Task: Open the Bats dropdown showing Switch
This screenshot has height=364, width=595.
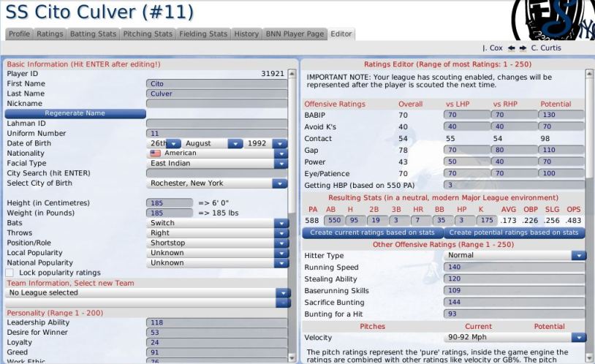Action: [217, 223]
